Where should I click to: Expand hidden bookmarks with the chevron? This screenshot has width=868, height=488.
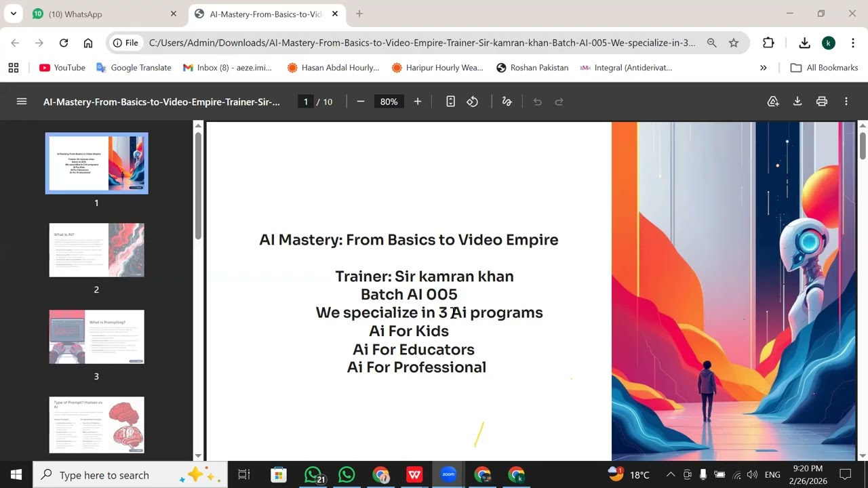pyautogui.click(x=764, y=68)
